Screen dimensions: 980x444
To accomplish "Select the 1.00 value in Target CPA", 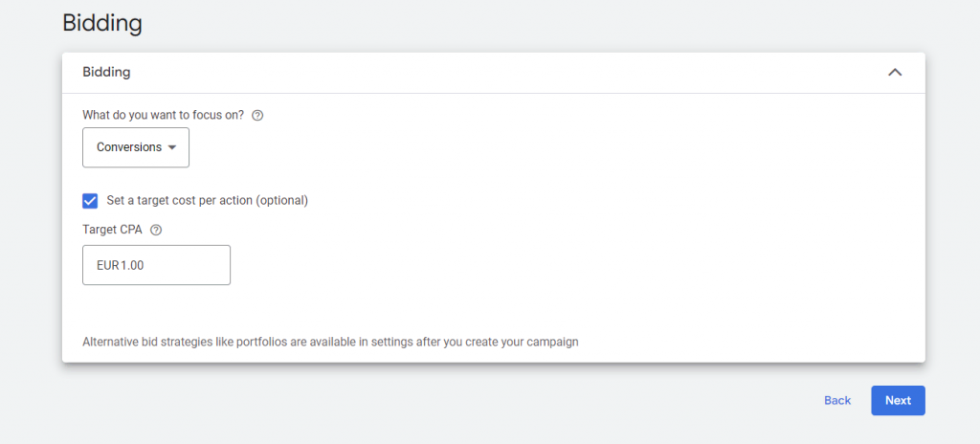I will (x=132, y=265).
